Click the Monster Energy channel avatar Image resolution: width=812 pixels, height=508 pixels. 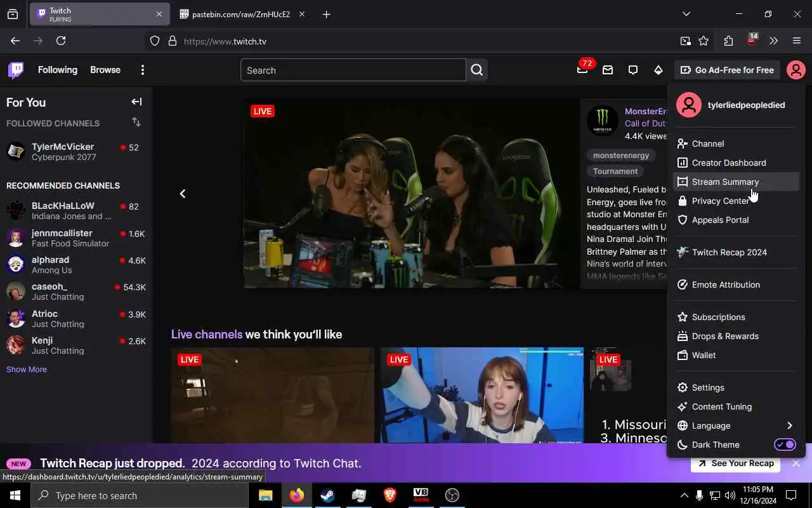click(602, 121)
